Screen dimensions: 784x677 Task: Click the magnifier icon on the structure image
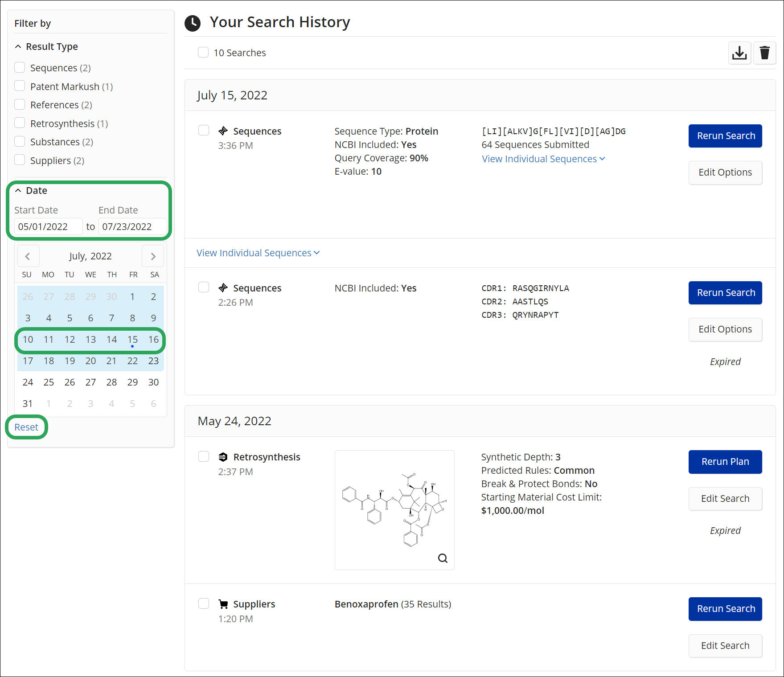[x=443, y=558]
